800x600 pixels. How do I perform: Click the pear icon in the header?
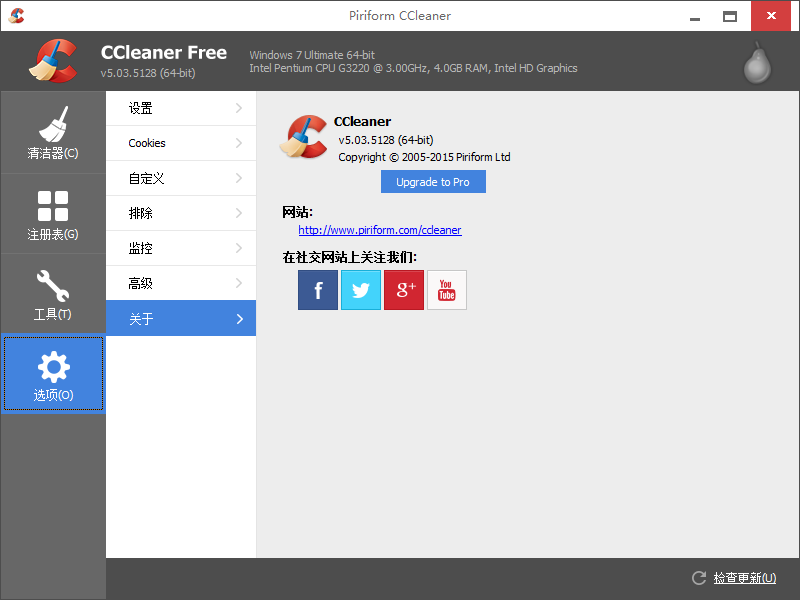(757, 63)
